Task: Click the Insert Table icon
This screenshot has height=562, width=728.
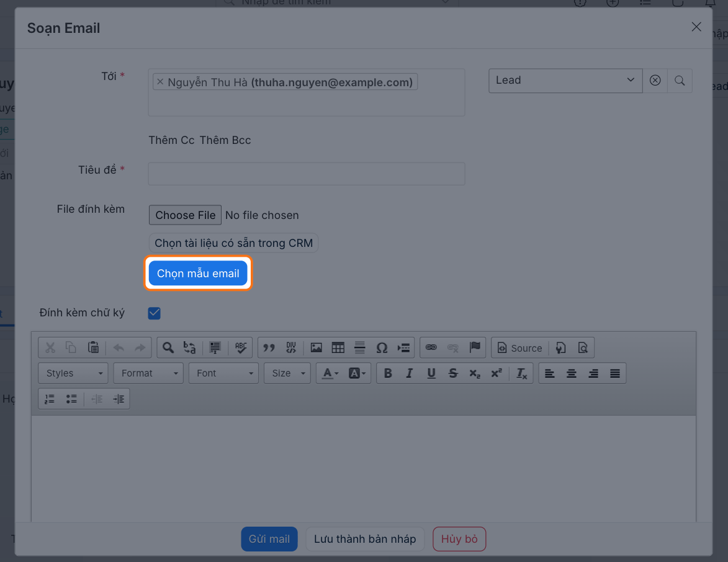Action: (x=338, y=347)
